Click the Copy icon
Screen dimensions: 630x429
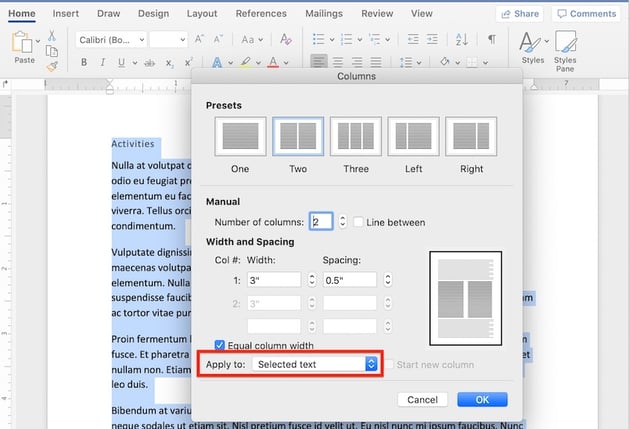(x=52, y=51)
